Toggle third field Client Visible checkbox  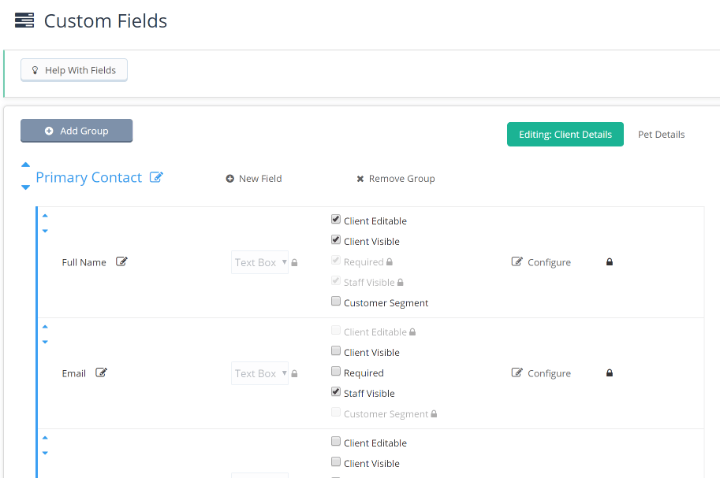coord(336,462)
